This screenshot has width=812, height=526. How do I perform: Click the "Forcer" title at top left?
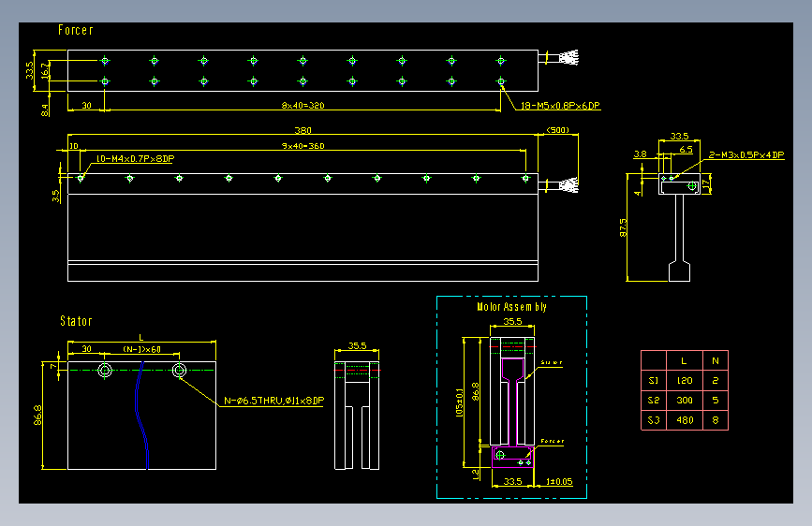[x=76, y=30]
